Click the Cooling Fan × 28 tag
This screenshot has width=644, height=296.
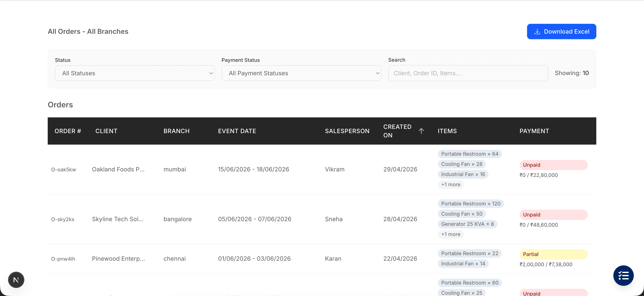point(462,164)
